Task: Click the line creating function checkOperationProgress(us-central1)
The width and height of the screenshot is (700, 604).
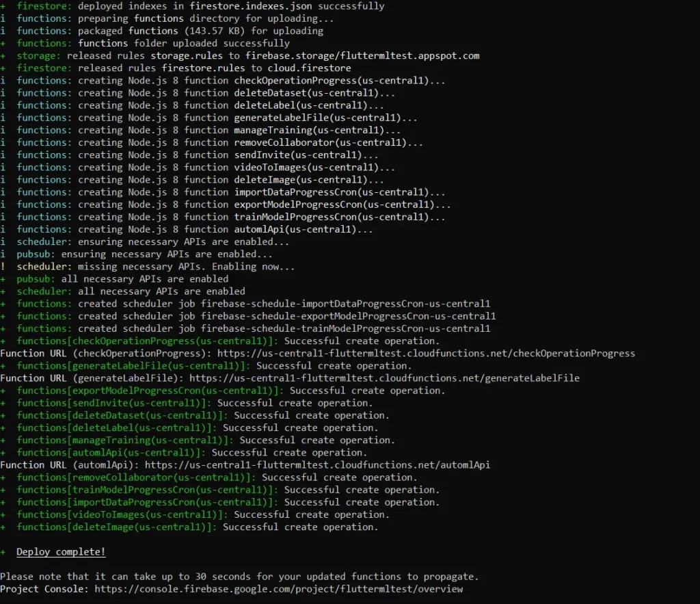Action: [223, 81]
